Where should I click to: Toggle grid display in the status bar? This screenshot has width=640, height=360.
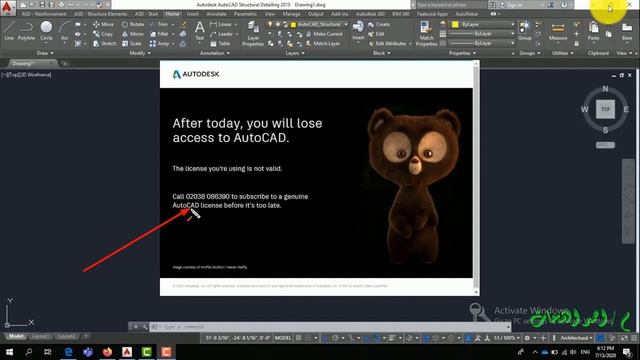(299, 338)
